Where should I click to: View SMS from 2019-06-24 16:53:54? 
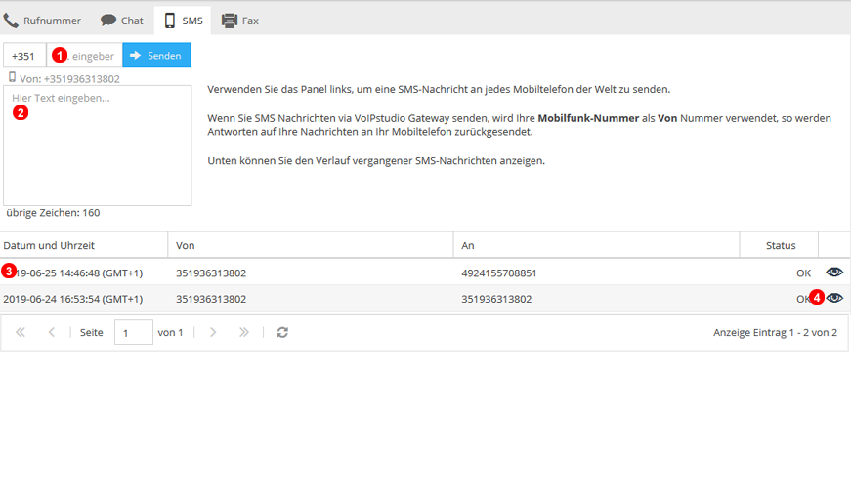coord(834,298)
